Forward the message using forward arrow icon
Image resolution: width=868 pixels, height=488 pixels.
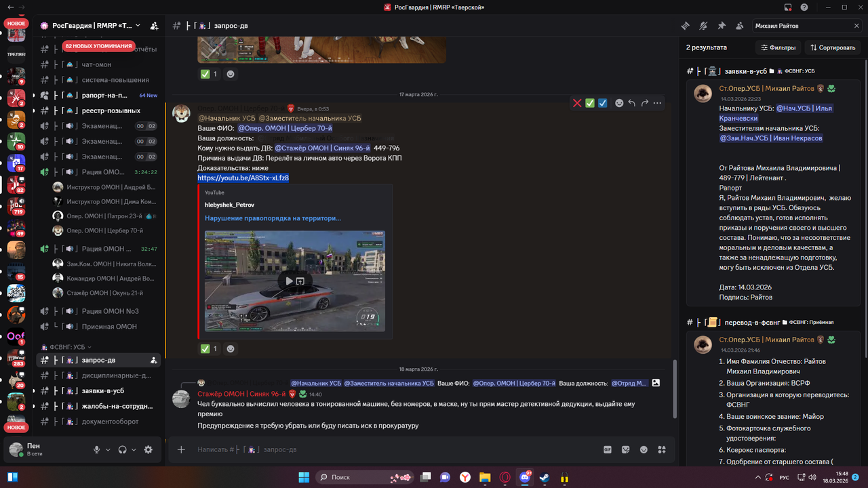[645, 103]
